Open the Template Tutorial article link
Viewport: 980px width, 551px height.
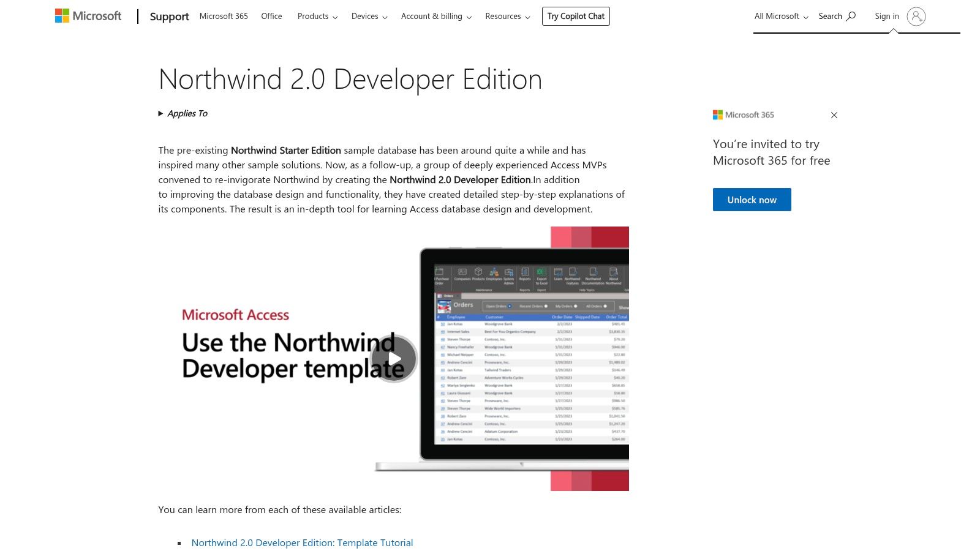click(302, 542)
